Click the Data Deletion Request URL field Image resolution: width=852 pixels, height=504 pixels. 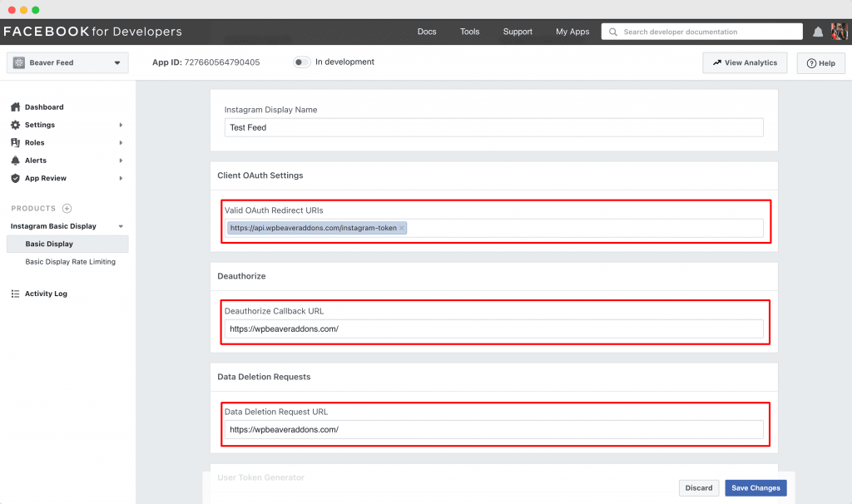493,430
